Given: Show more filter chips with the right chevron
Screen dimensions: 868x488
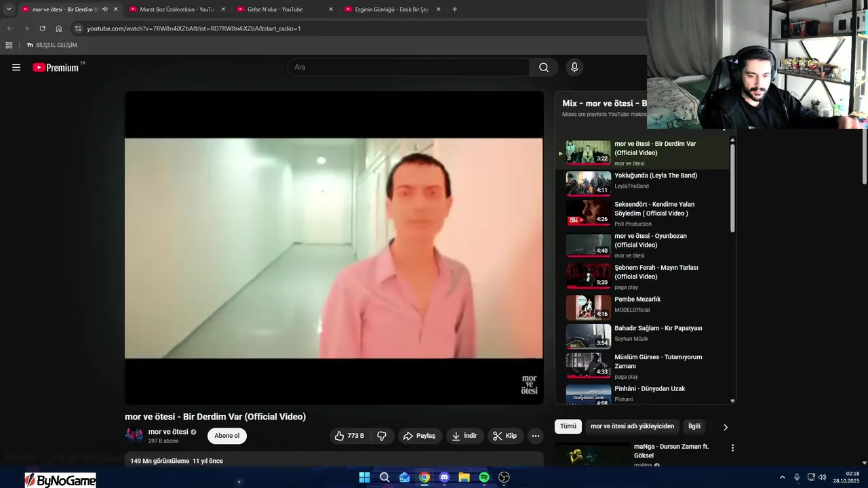Looking at the screenshot, I should click(x=725, y=427).
